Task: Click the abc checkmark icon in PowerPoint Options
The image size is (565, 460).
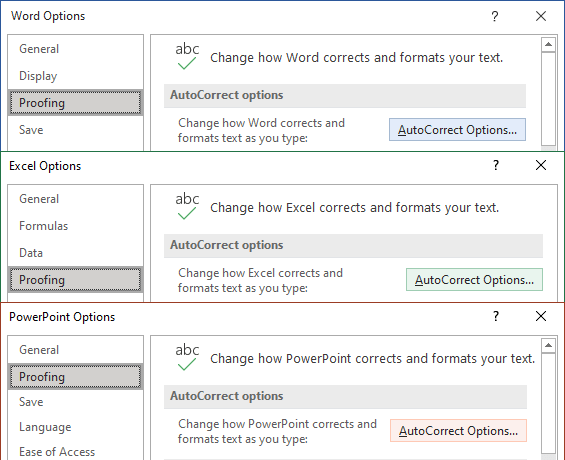Action: (x=187, y=357)
